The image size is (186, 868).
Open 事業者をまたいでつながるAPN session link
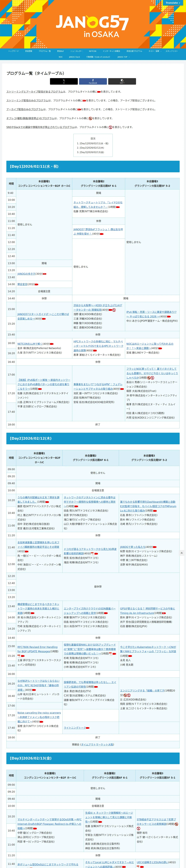(x=98, y=387)
